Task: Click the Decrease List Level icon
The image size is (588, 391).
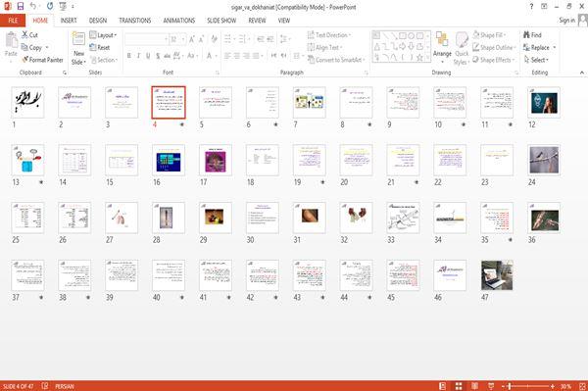Action: [x=261, y=39]
